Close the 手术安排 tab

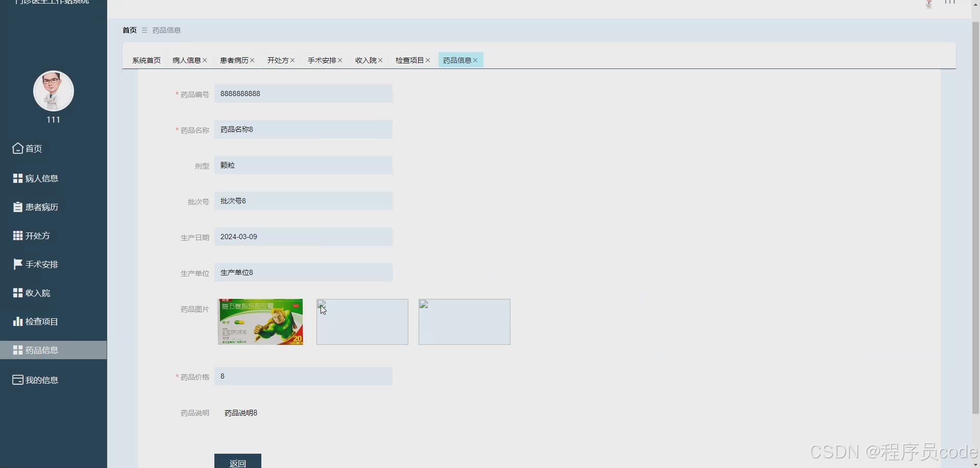tap(340, 60)
